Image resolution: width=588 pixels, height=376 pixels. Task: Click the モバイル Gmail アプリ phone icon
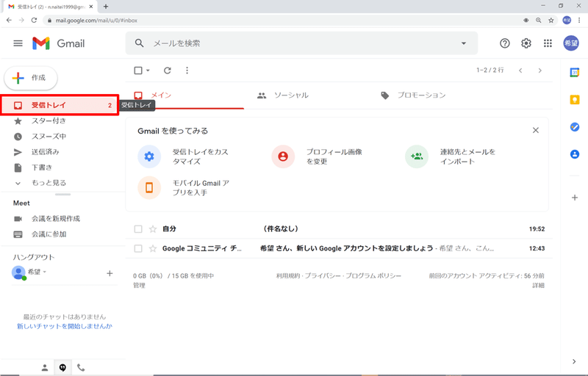pyautogui.click(x=149, y=187)
